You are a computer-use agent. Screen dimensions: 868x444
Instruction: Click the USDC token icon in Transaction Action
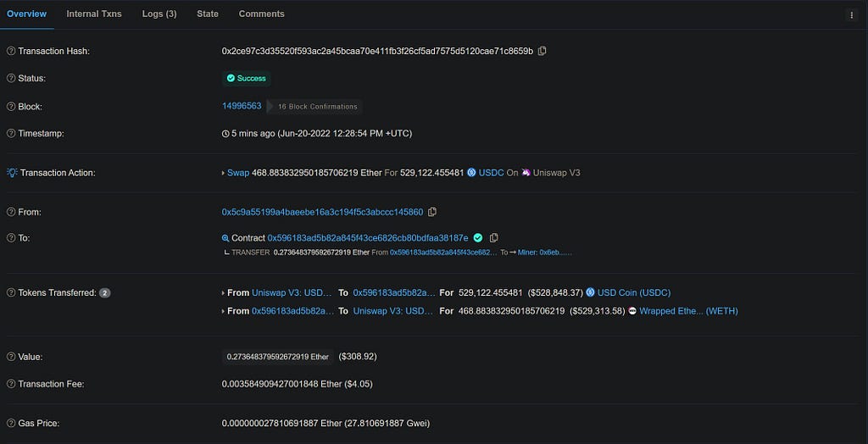click(x=471, y=173)
